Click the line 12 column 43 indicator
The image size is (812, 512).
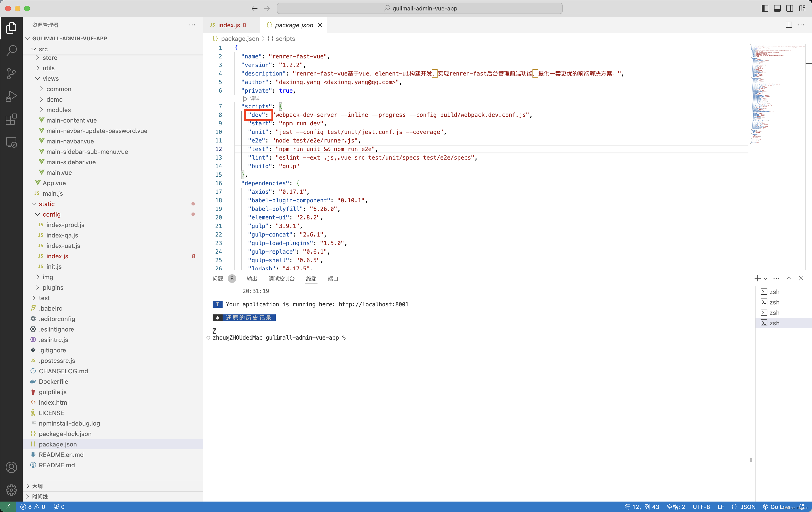pos(641,507)
